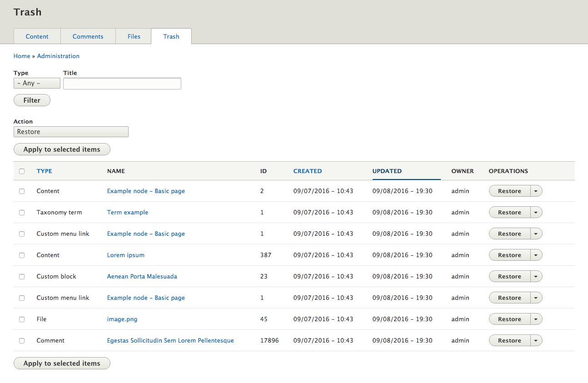Open operations arrow for Aenean Porta Malesuada
Screen dimensions: 588x383
pyautogui.click(x=536, y=277)
